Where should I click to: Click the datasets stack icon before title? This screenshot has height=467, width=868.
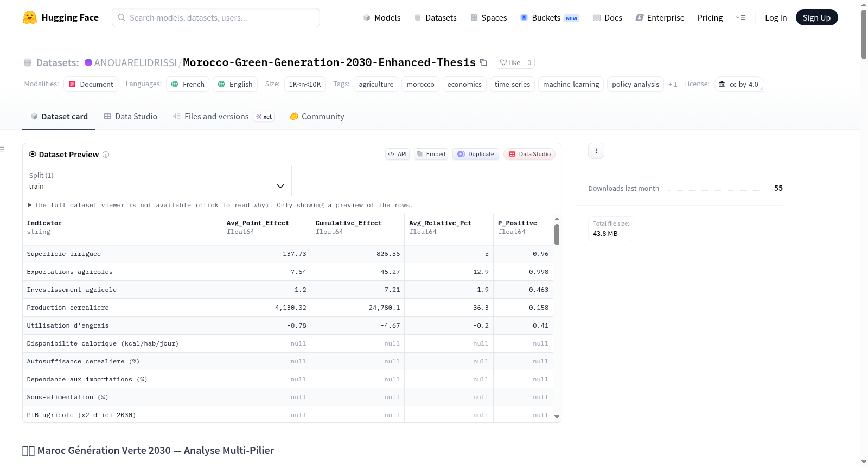[x=28, y=62]
